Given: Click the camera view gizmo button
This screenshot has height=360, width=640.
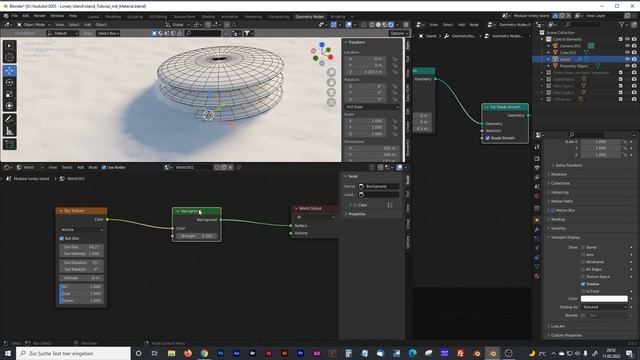Looking at the screenshot, I should tap(331, 92).
